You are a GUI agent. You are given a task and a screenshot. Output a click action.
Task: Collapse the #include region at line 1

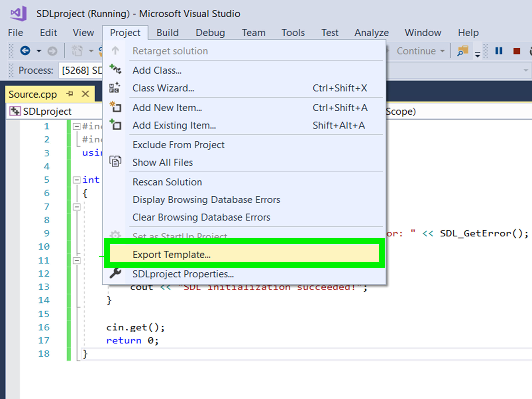(76, 126)
